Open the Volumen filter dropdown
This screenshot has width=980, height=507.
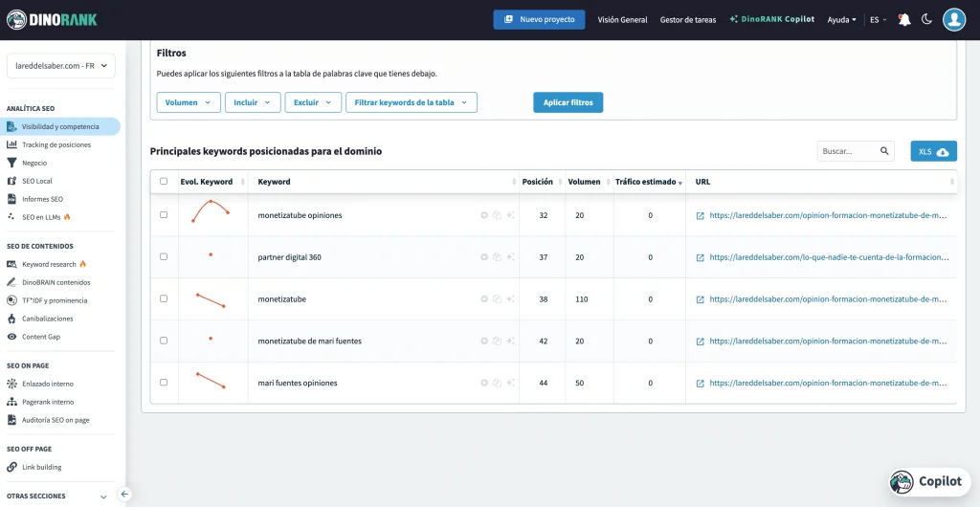click(x=189, y=102)
